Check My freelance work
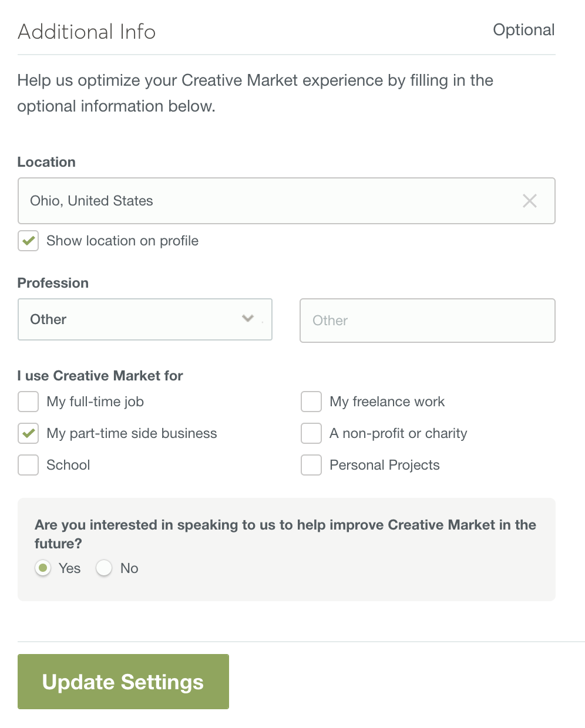 (311, 402)
